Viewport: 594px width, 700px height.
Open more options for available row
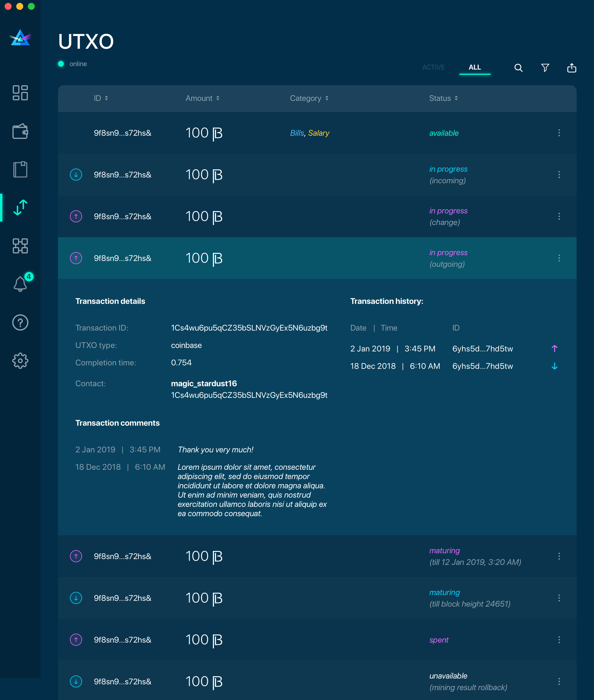tap(559, 133)
